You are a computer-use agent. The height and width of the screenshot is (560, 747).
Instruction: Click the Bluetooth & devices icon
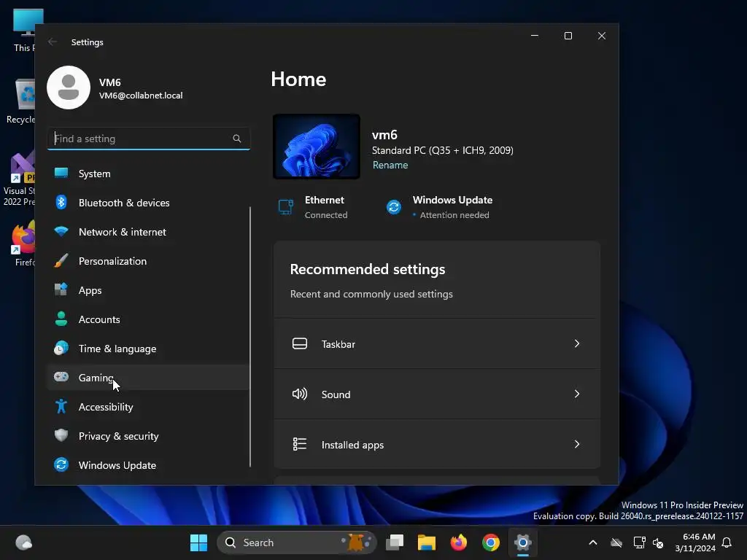[61, 203]
